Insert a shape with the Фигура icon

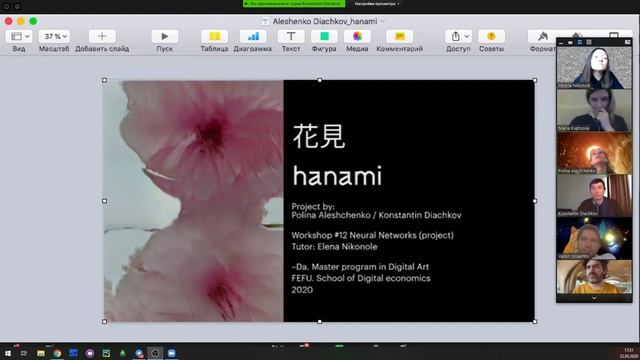pos(324,36)
